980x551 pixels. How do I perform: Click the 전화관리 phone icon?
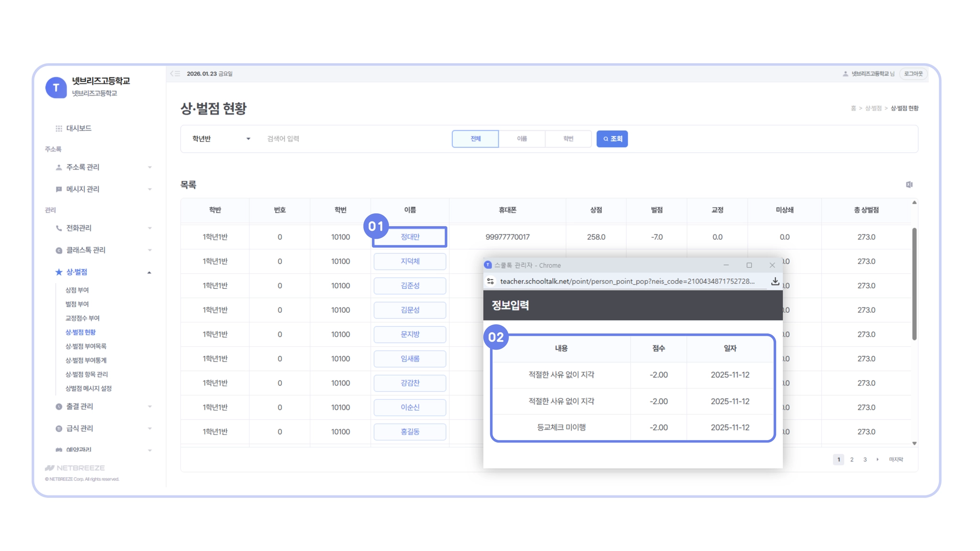pyautogui.click(x=59, y=228)
